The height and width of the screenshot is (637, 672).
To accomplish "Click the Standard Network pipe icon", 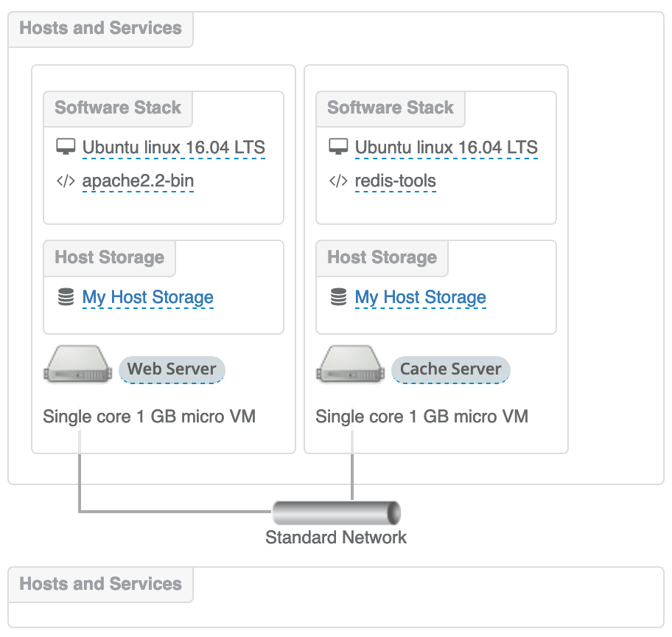I will (x=337, y=512).
